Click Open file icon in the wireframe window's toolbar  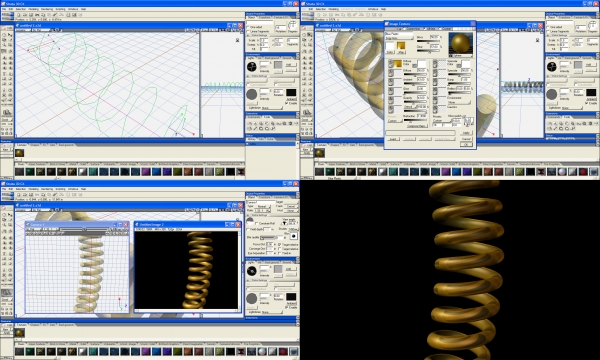[x=24, y=15]
